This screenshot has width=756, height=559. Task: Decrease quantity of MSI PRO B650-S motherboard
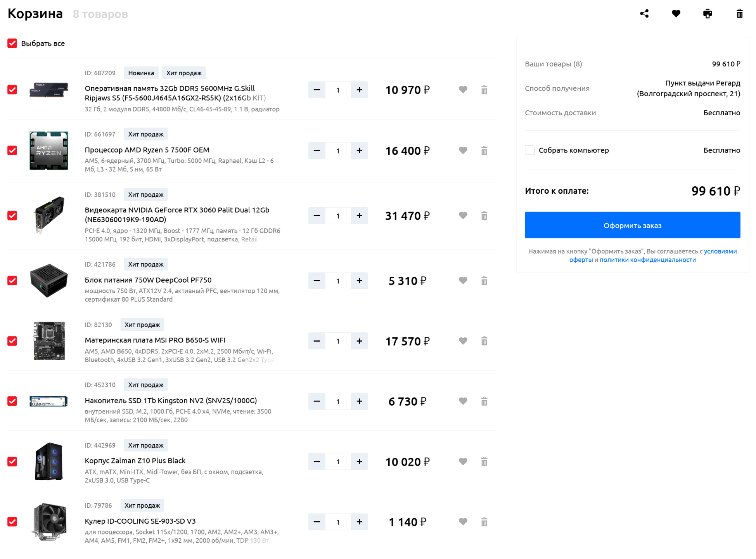pos(317,341)
